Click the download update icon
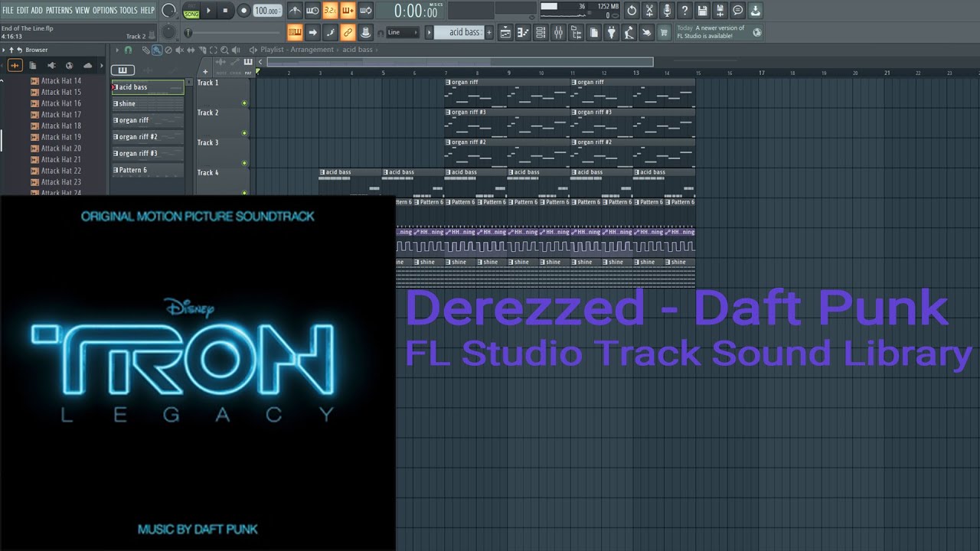This screenshot has height=551, width=980. coord(755,11)
